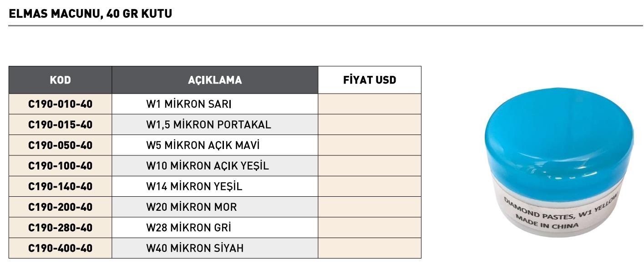Click the ELMAS MACUNU, 40 GR KUTU title
This screenshot has height=274, width=644.
click(90, 14)
